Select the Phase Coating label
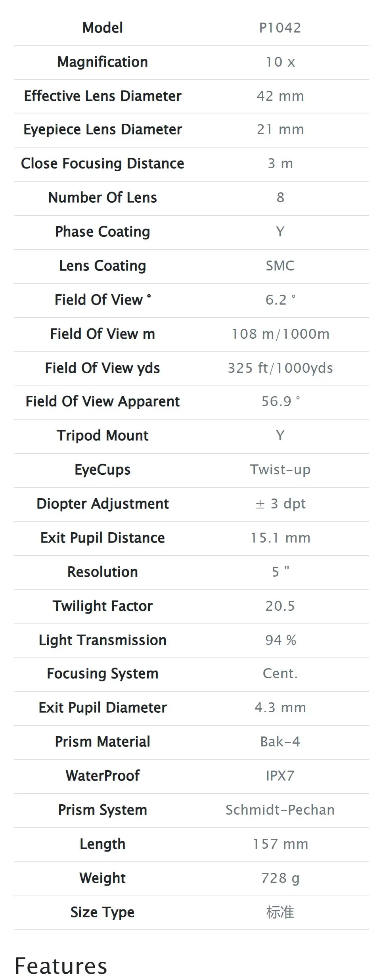383x980 pixels. pyautogui.click(x=103, y=232)
